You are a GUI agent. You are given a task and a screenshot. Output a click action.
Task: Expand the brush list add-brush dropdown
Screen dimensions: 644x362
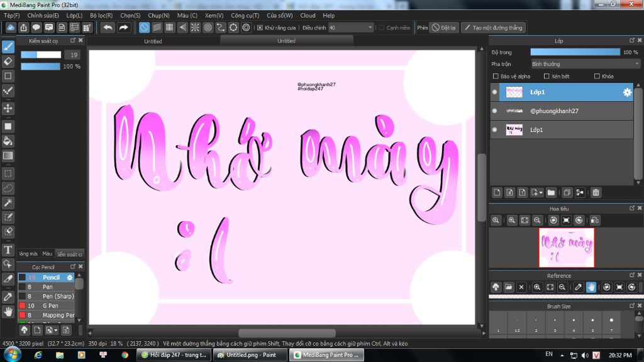click(55, 331)
